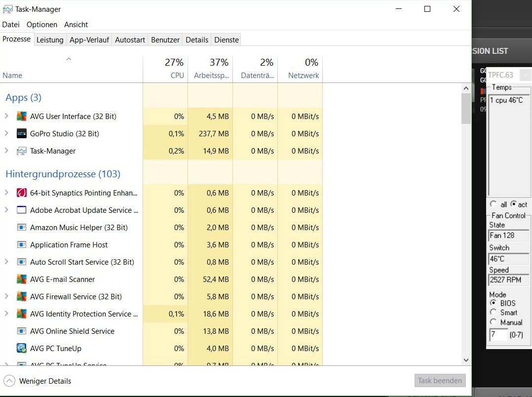
Task: Click the Amazon Music Helper icon
Action: point(21,227)
